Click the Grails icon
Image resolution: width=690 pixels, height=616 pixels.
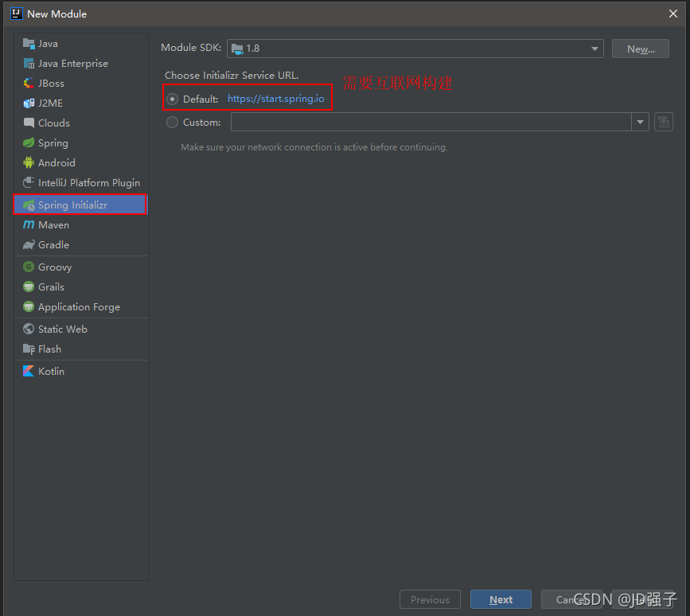[29, 287]
